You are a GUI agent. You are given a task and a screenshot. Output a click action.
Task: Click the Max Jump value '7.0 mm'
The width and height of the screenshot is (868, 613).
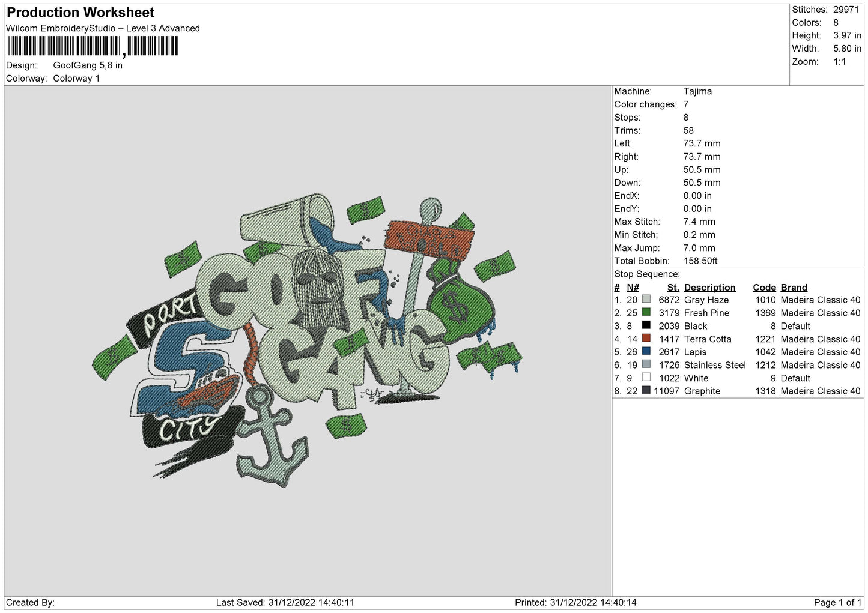[699, 248]
